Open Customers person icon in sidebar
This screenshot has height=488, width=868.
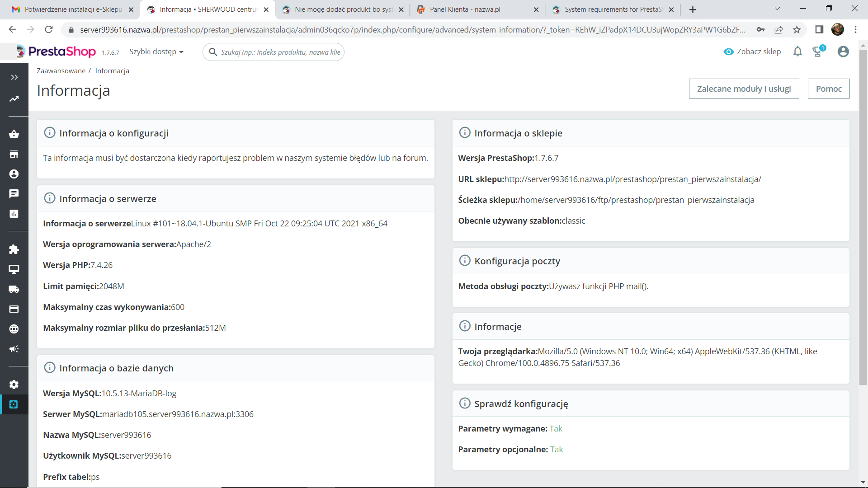click(14, 174)
